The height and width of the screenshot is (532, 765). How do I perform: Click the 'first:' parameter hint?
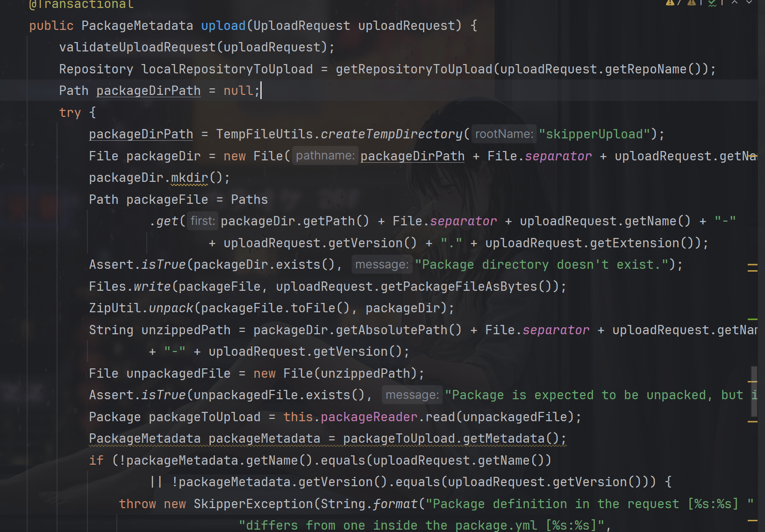pos(202,221)
